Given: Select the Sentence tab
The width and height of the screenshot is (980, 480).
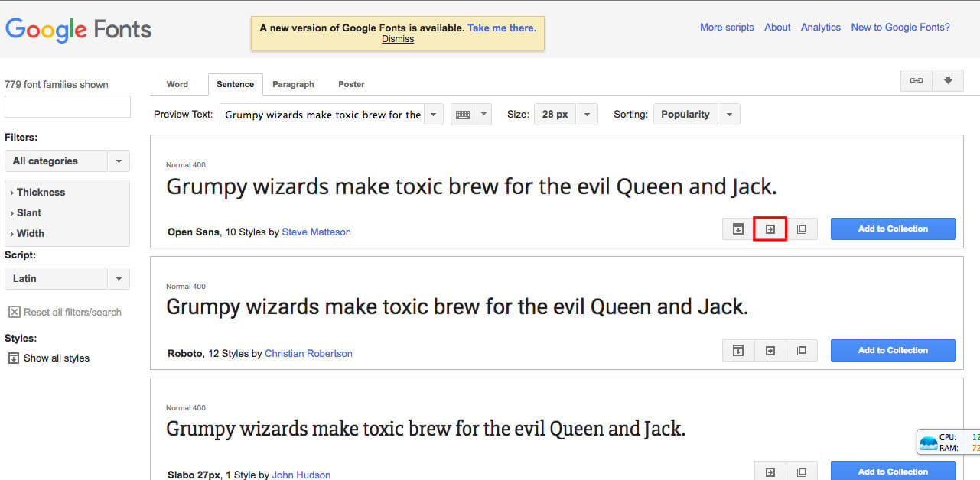Looking at the screenshot, I should pos(235,84).
